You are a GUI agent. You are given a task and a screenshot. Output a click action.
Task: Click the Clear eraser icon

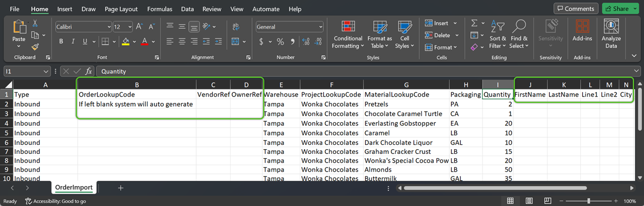coord(475,47)
